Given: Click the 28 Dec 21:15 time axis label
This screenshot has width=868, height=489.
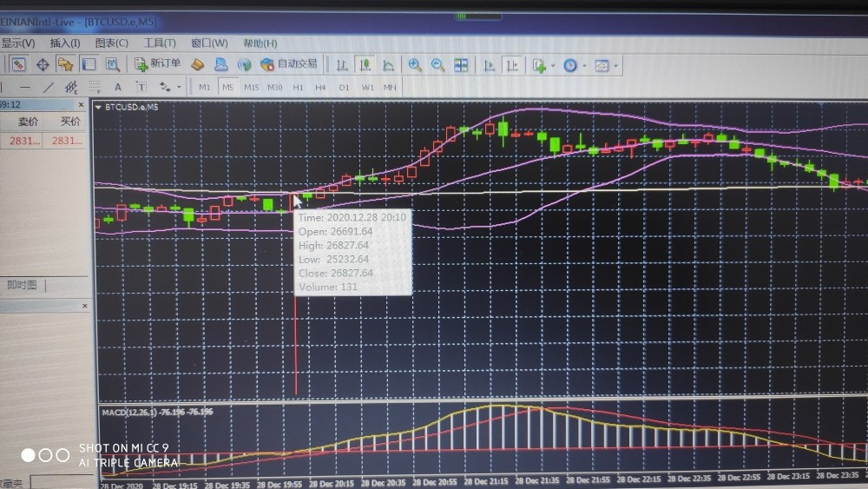Looking at the screenshot, I should tap(485, 481).
